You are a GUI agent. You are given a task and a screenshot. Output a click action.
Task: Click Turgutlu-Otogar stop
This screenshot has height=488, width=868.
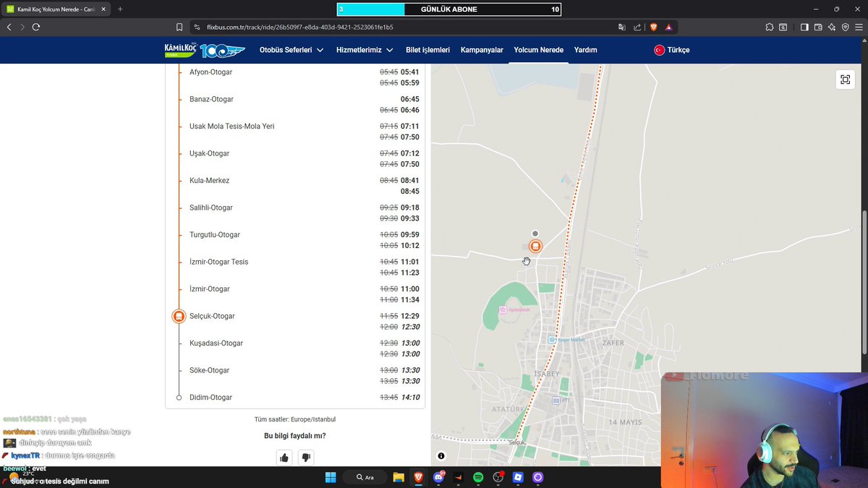point(214,235)
